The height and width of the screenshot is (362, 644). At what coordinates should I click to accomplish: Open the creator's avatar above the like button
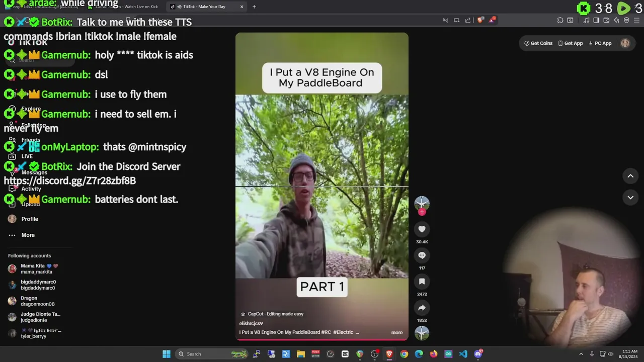pos(422,203)
